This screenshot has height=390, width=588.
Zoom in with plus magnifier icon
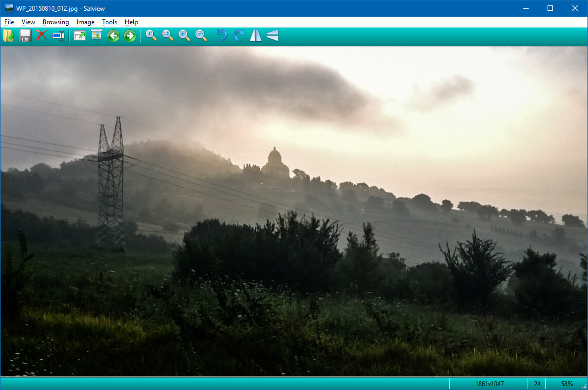[184, 36]
